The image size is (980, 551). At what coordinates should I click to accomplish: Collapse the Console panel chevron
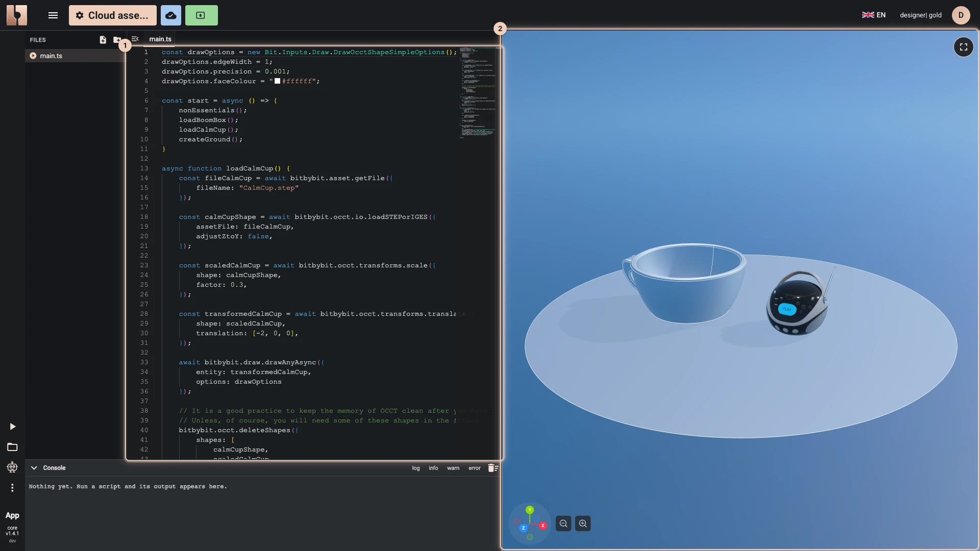tap(34, 468)
